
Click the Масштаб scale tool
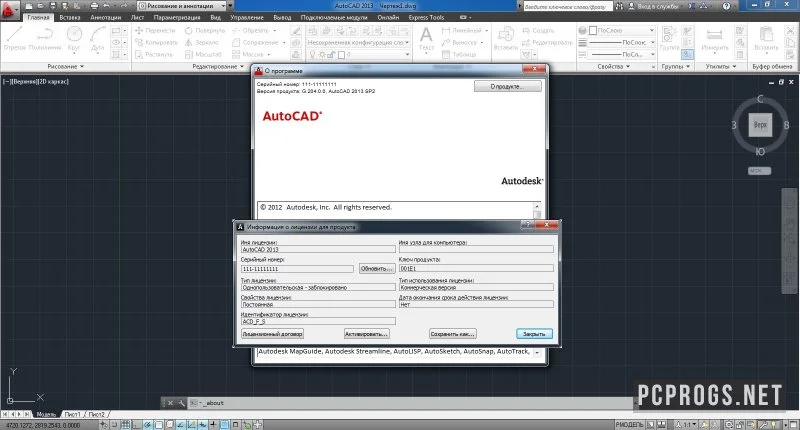pos(204,54)
